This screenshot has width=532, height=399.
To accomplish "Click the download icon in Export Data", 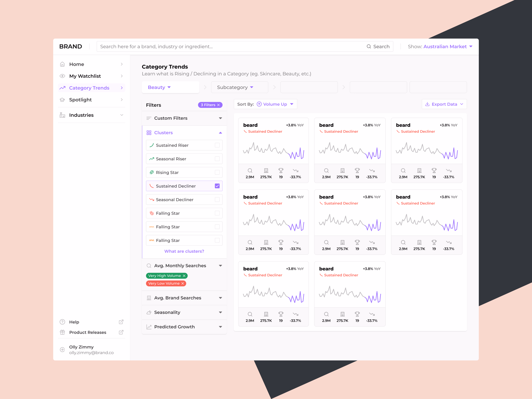I will pyautogui.click(x=427, y=104).
